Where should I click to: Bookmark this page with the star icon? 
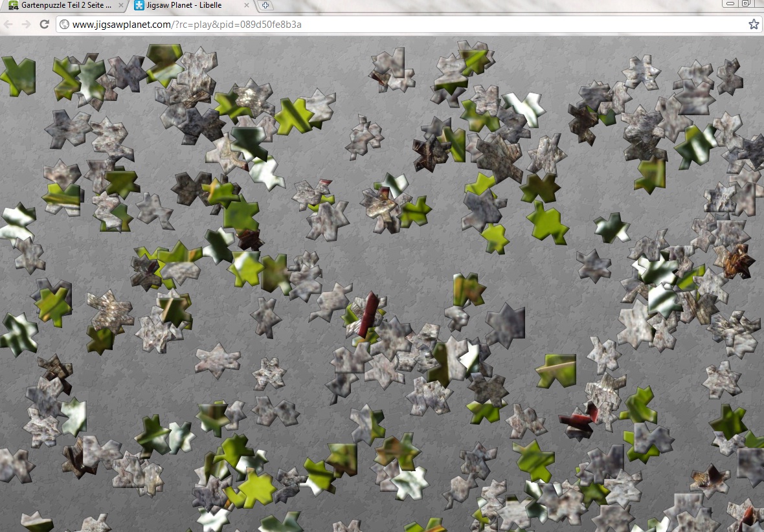point(753,25)
